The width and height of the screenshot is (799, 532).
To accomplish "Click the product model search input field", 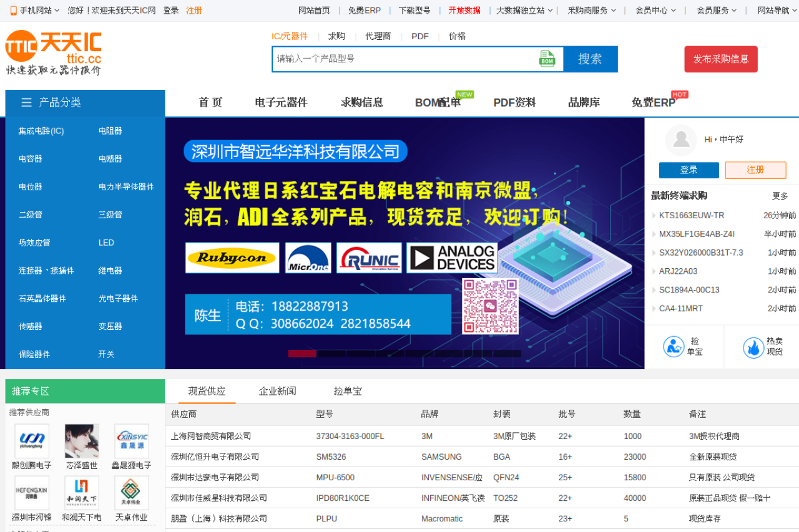I will pos(406,59).
